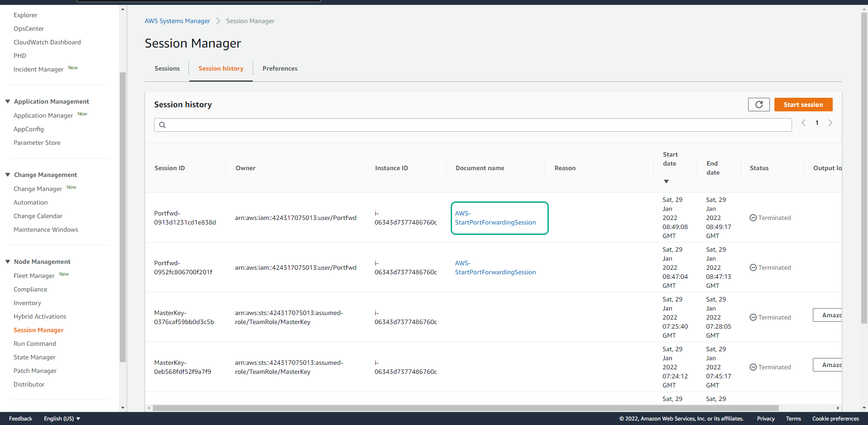Collapse the Application Management section
Screen dimensions: 868x425
[x=7, y=101]
